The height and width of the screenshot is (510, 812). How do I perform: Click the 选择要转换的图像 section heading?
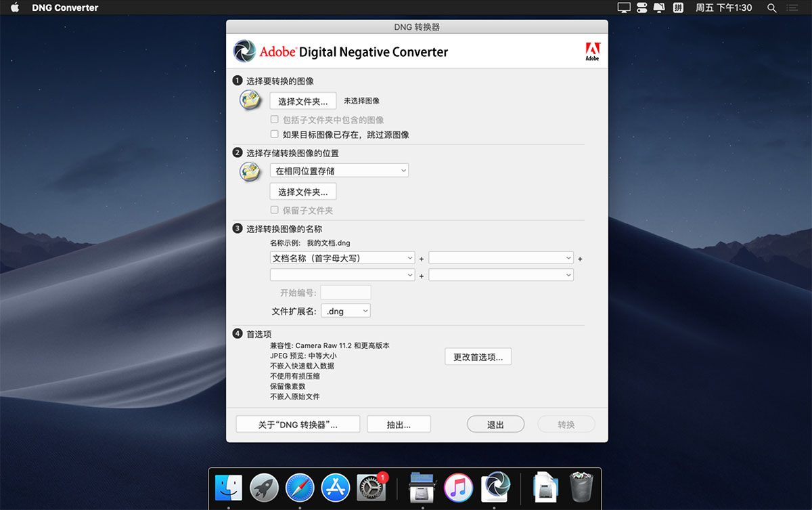tap(280, 81)
